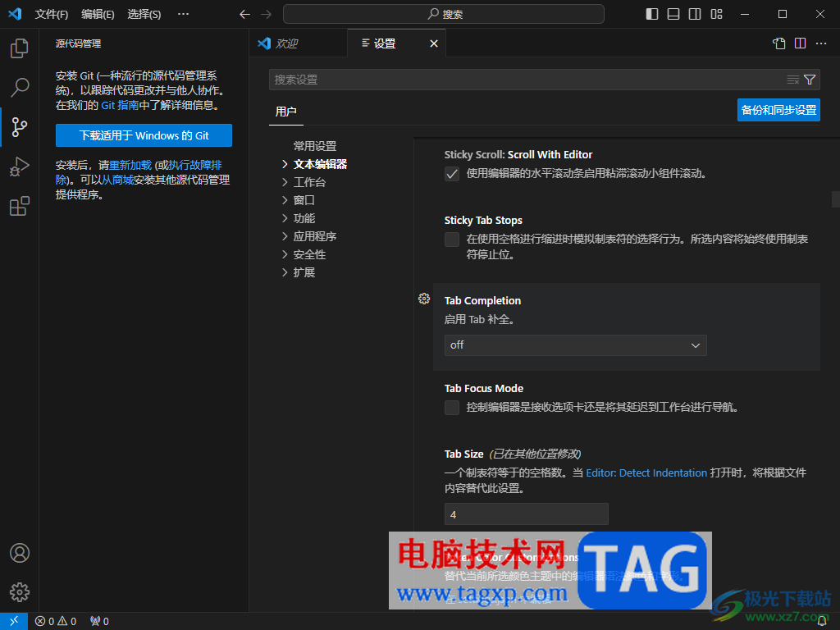Open the settings filter funnel icon
The image size is (840, 630).
click(810, 80)
